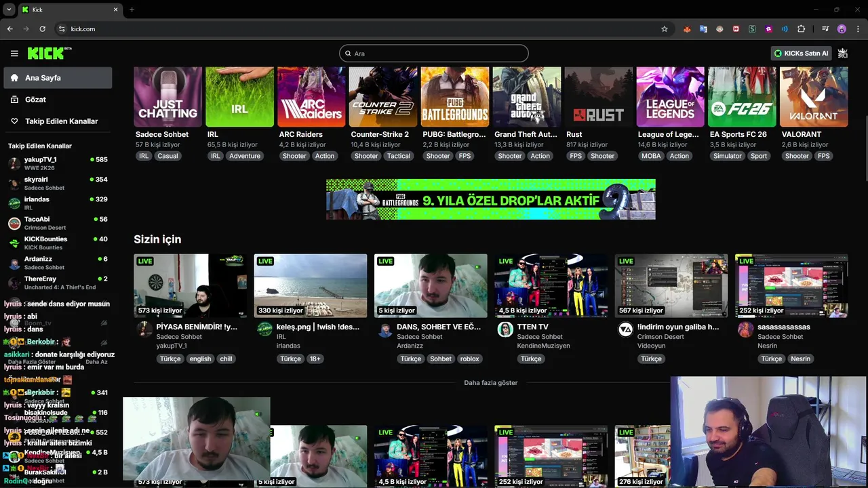Open the DANS, SOHBET VE EĞ... stream title
868x488 pixels.
point(439,327)
